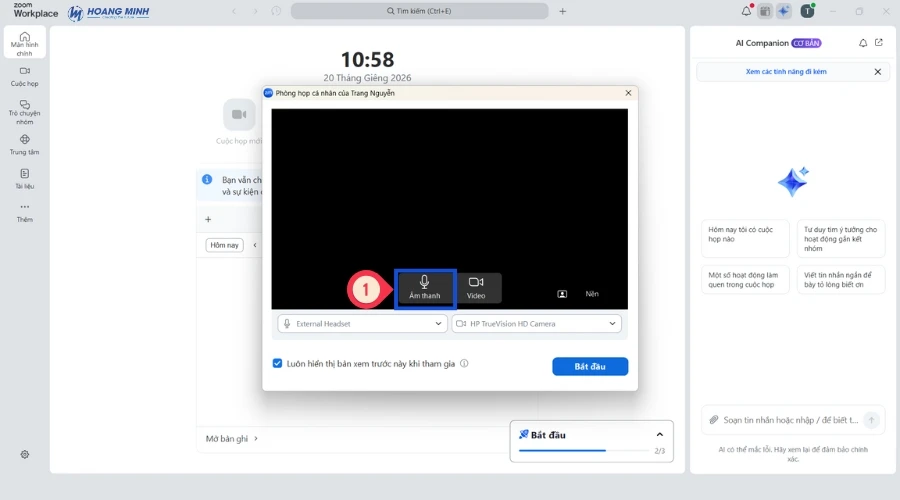Uncheck the always show preview checkbox

278,364
